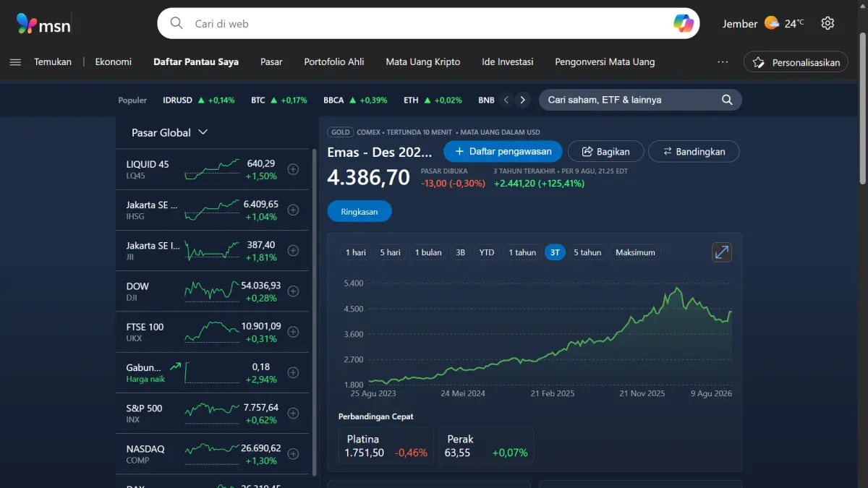Viewport: 868px width, 488px height.
Task: Click the Bandingkan compare button
Action: 694,152
